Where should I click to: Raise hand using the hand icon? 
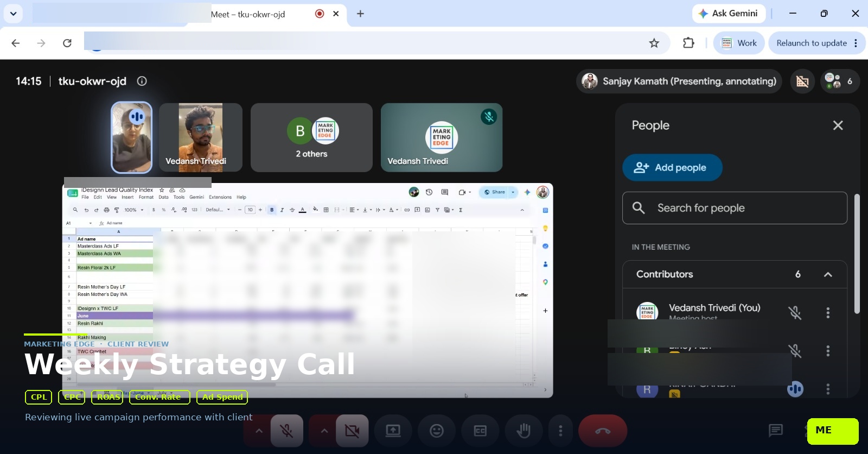click(x=524, y=431)
